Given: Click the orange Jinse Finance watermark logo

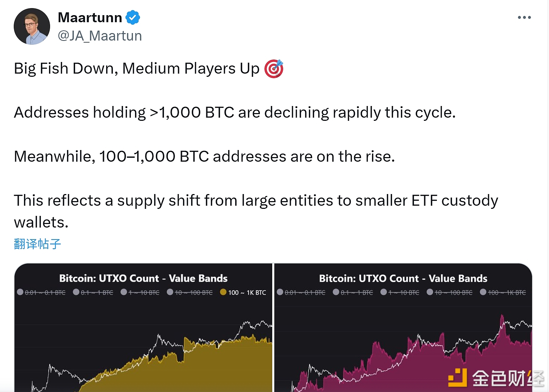Looking at the screenshot, I should click(457, 378).
